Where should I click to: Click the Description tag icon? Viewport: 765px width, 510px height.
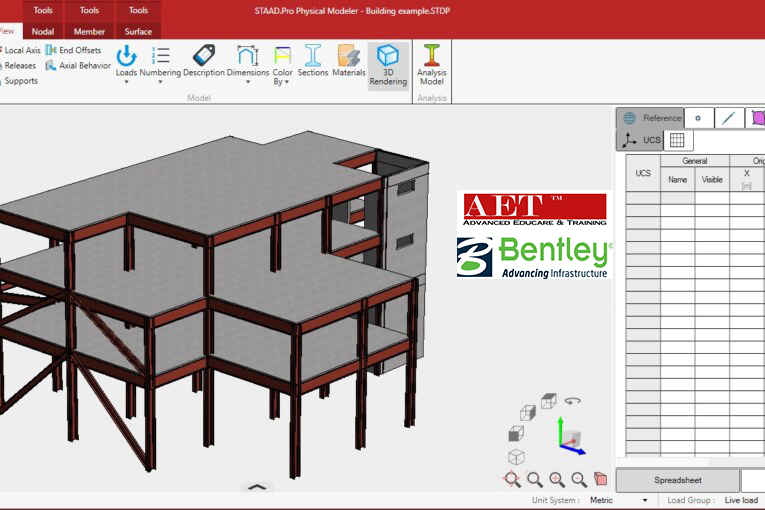click(204, 60)
